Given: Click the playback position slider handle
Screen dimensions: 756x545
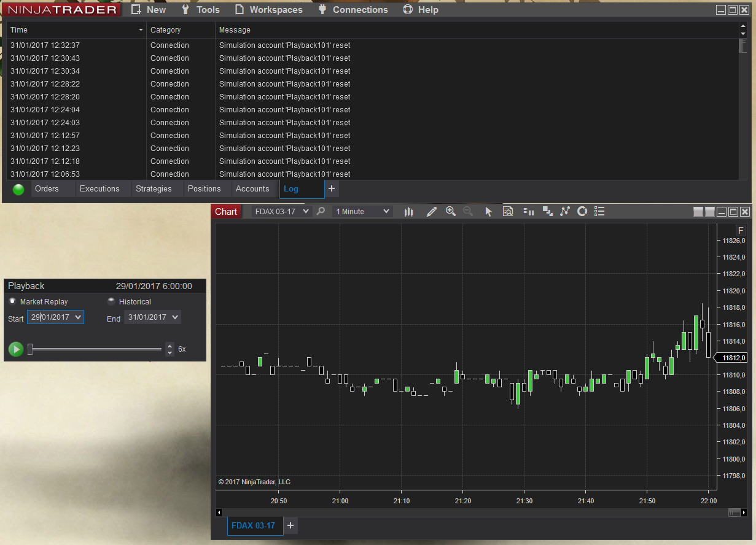Looking at the screenshot, I should (x=30, y=349).
